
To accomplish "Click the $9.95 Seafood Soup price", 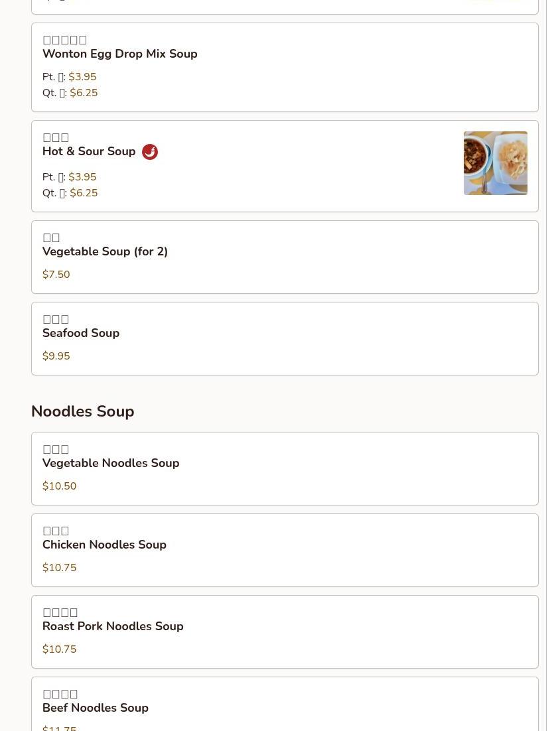I will coord(56,356).
